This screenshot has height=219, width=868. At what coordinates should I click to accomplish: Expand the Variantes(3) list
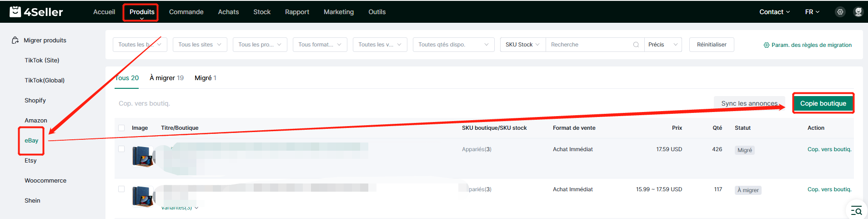click(x=180, y=208)
